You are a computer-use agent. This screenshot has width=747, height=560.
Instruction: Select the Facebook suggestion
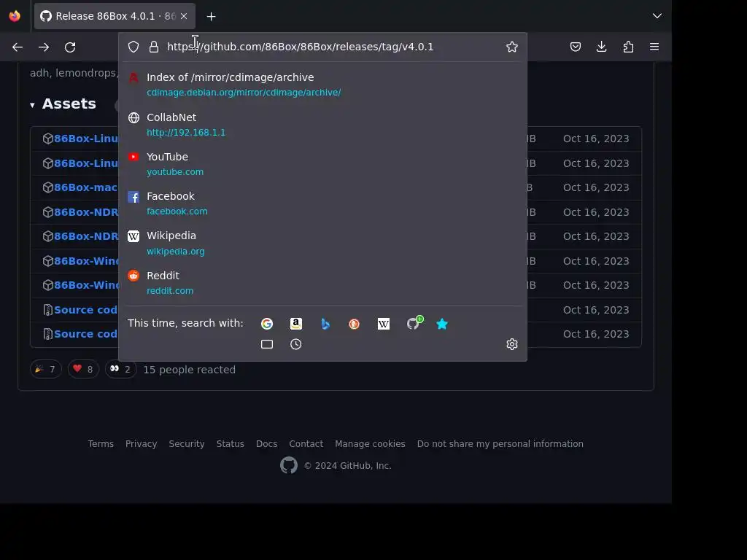point(323,203)
